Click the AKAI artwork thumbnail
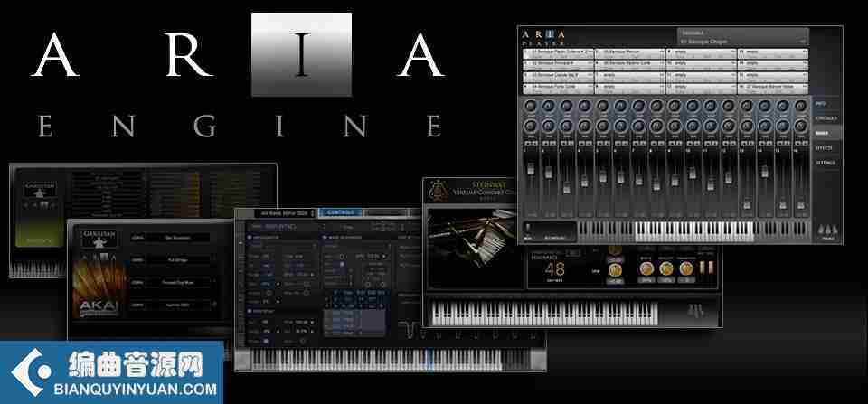This screenshot has width=868, height=404. (x=99, y=289)
